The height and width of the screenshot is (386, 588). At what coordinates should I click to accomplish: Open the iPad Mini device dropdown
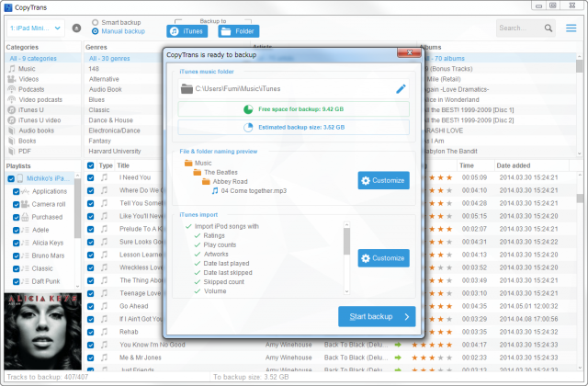pos(36,28)
